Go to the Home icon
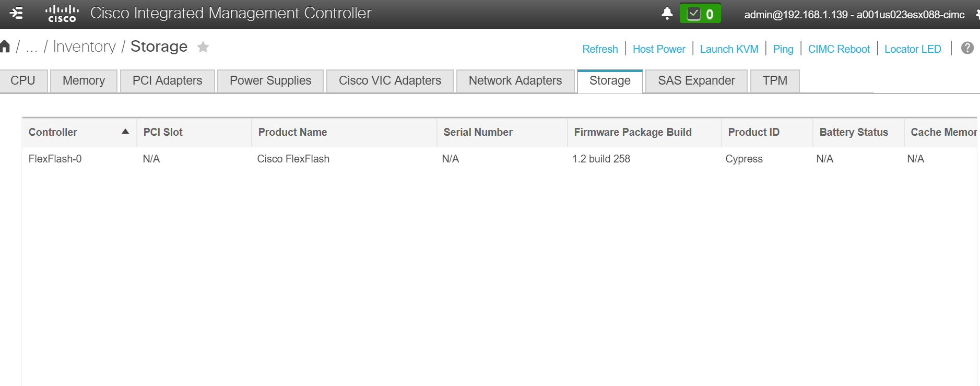The height and width of the screenshot is (386, 980). (x=6, y=46)
